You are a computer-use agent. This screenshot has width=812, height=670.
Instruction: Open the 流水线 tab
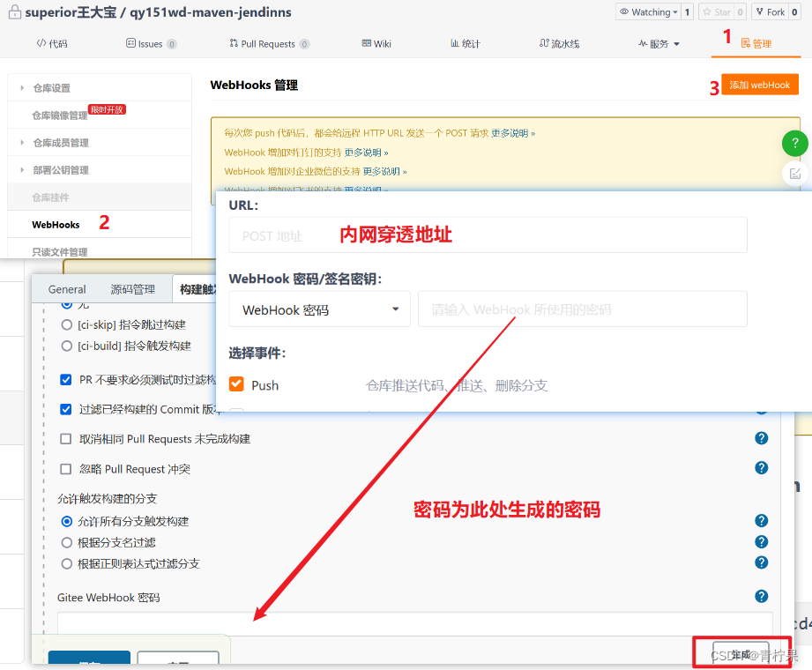click(x=559, y=43)
